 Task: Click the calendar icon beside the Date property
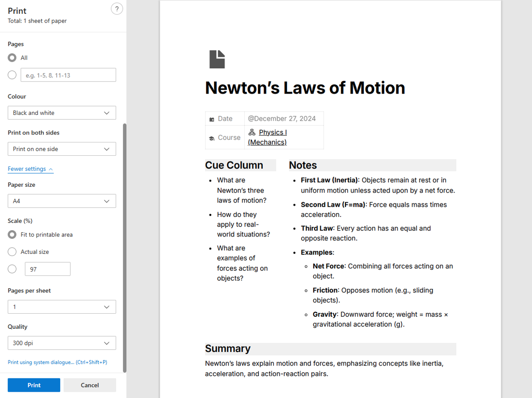[212, 118]
